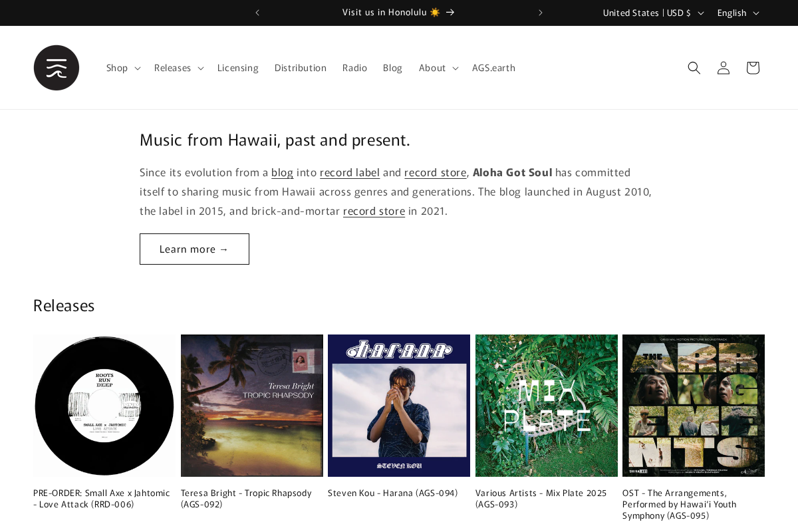Open the Steven Kou Harana release
Screen dimensions: 798x532
(398, 405)
